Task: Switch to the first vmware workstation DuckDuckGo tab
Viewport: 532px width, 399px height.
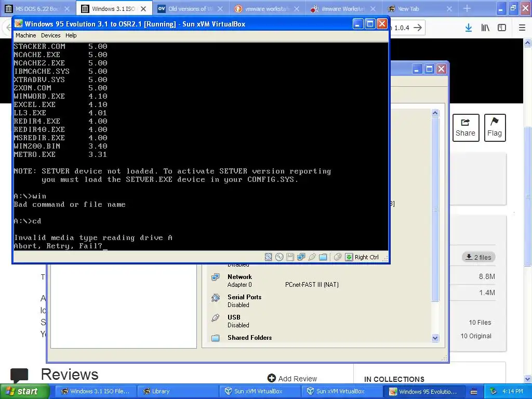Action: tap(267, 9)
